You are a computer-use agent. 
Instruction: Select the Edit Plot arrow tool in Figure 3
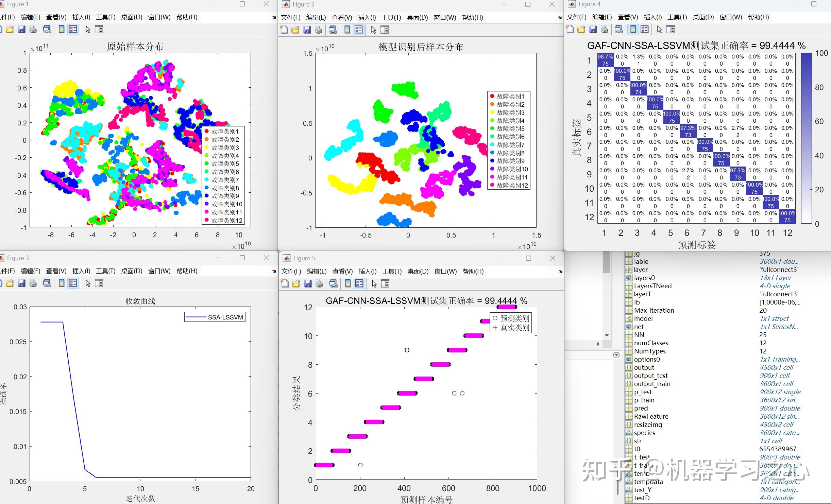click(87, 283)
